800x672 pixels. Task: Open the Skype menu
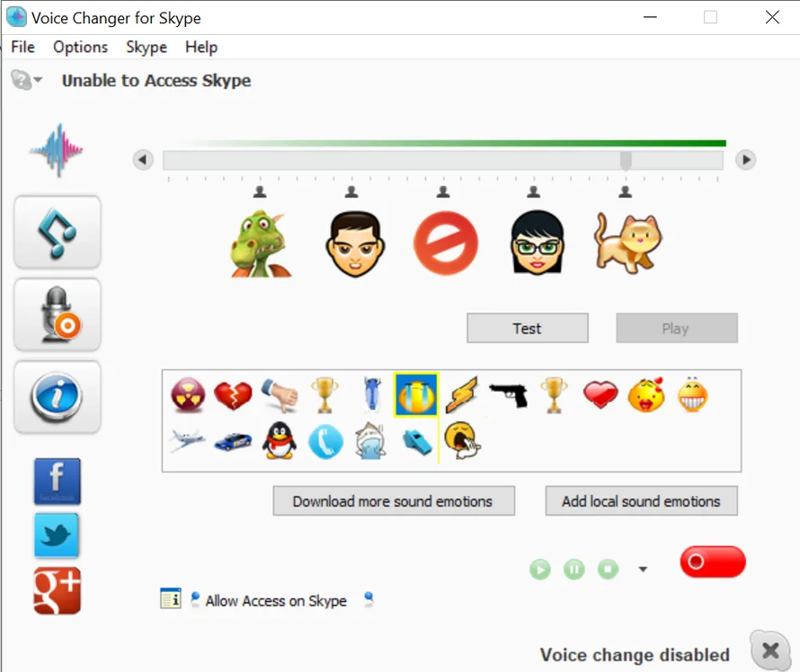[147, 47]
